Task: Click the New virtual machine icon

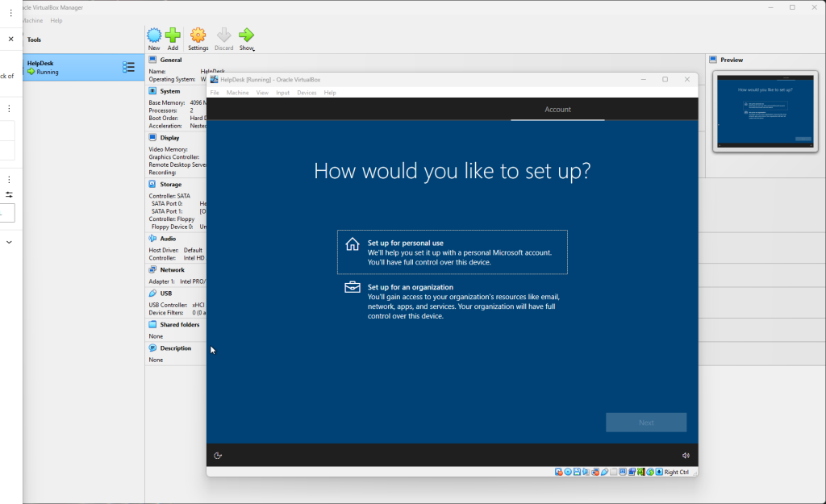Action: (x=154, y=35)
